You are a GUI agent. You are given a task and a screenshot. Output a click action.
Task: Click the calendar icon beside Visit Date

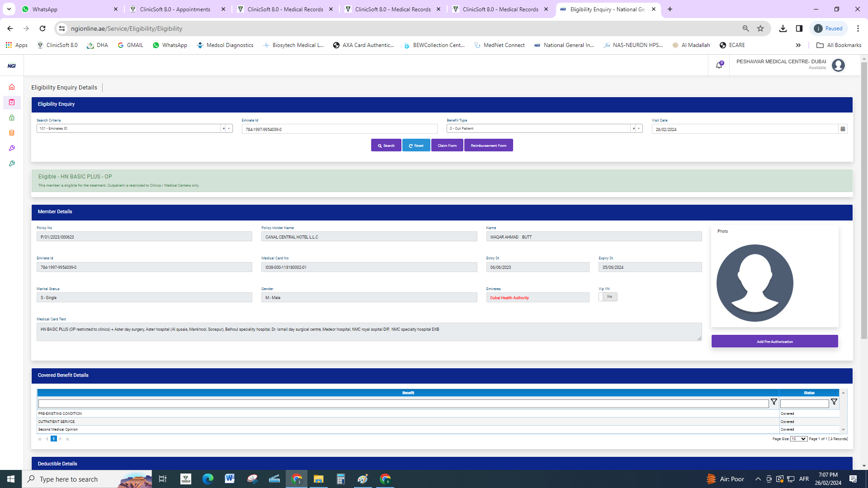[843, 129]
